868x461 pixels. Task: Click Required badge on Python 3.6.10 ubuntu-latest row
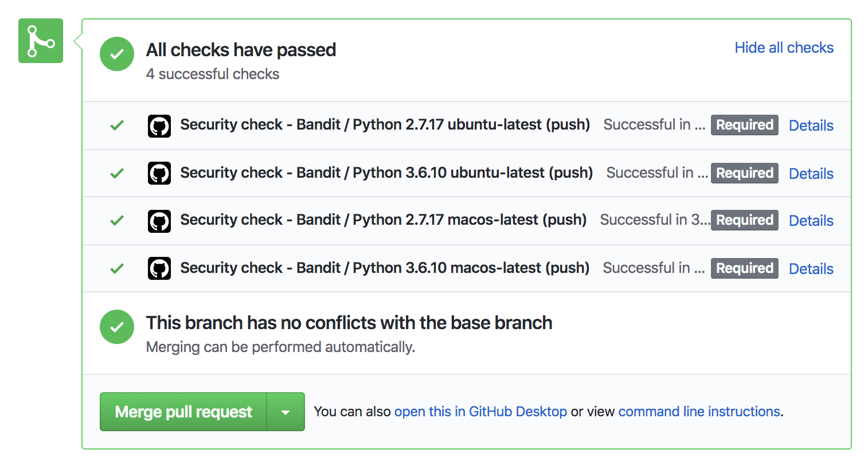point(745,173)
